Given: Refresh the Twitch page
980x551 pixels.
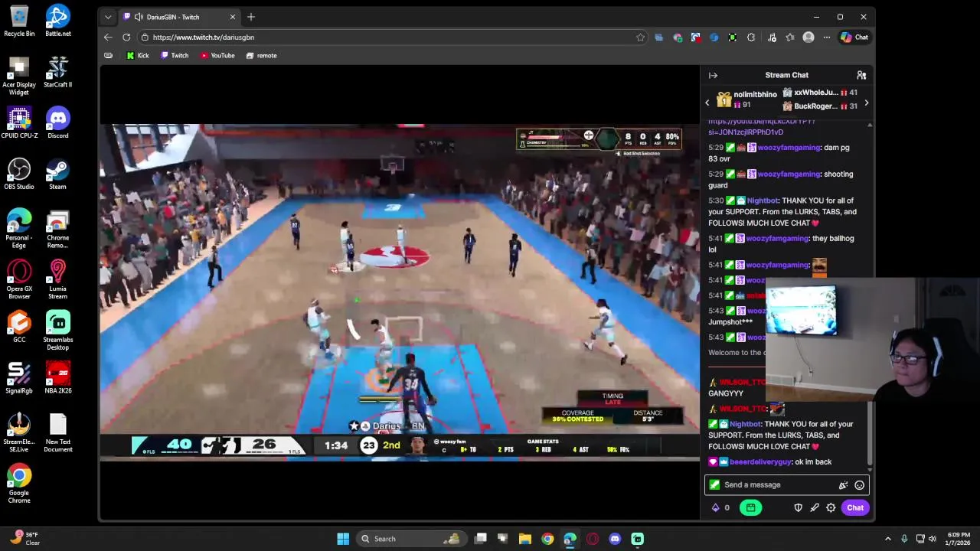Looking at the screenshot, I should [x=126, y=37].
